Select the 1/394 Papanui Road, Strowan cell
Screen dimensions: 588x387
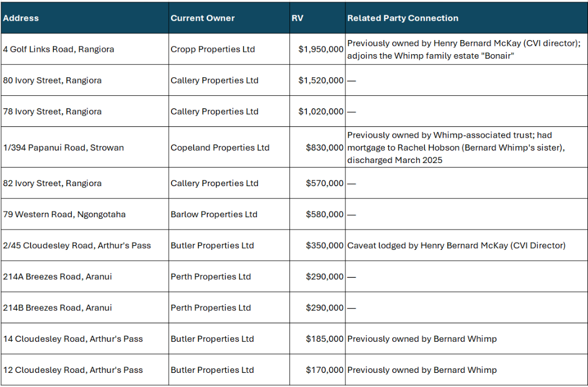[x=63, y=148]
